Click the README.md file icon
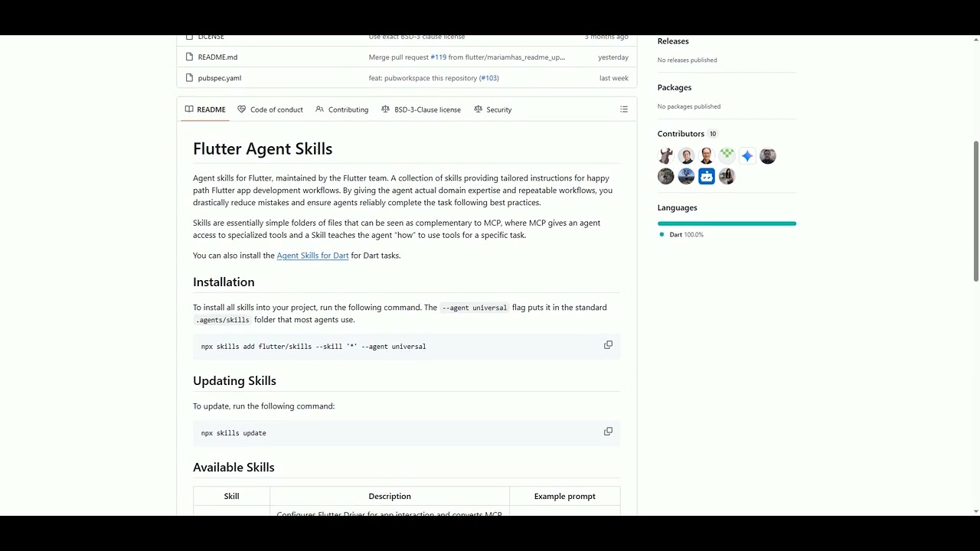Viewport: 980px width, 551px height. 189,57
